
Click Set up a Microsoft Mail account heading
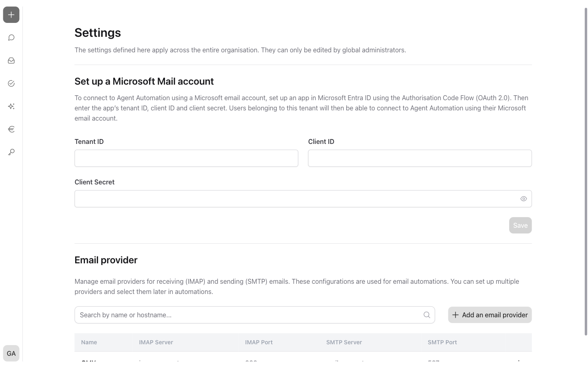pos(144,81)
